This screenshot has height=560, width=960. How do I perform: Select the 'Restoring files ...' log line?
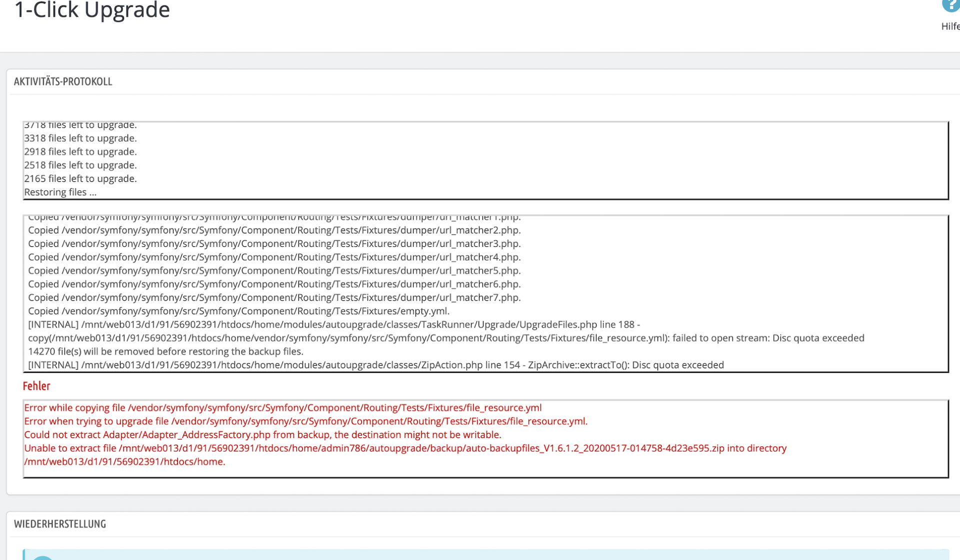click(x=60, y=192)
